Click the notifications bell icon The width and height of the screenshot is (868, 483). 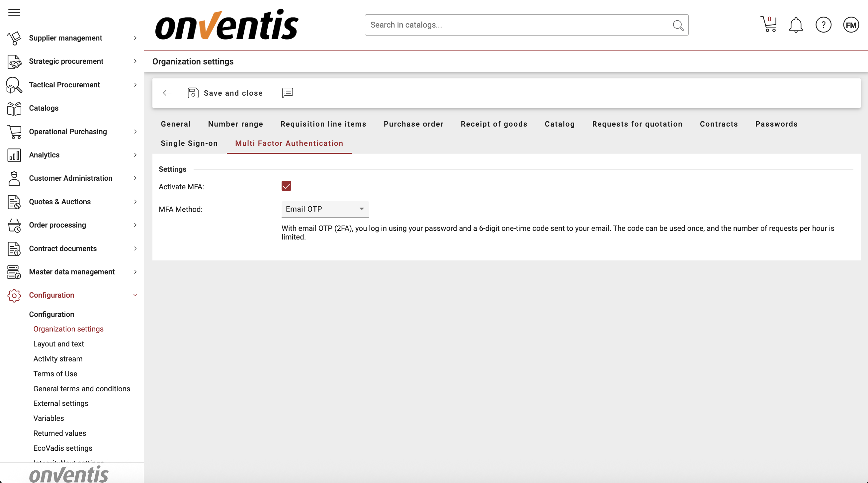(x=796, y=25)
